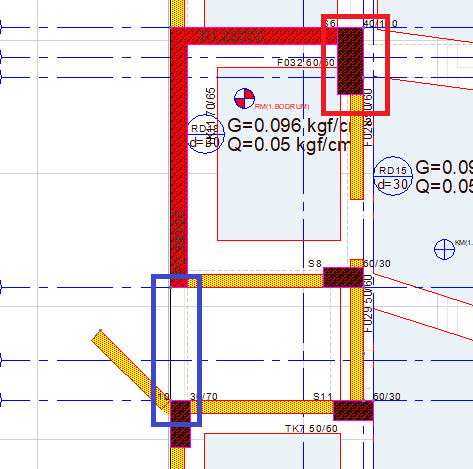This screenshot has width=473, height=469.
Task: Select the RD18 slab label circle
Action: (206, 134)
